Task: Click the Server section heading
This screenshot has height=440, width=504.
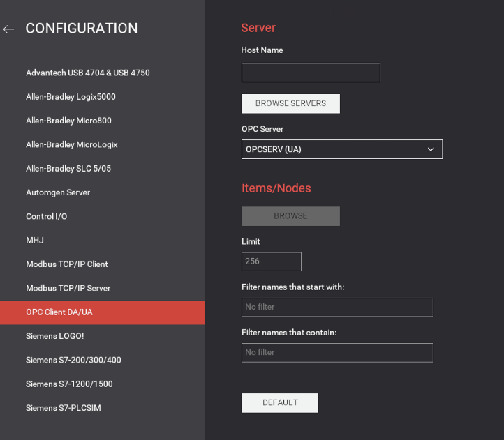Action: [x=258, y=28]
